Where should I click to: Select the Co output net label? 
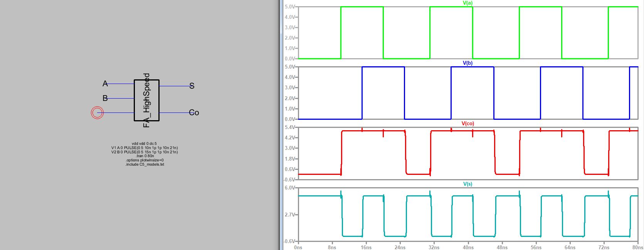(x=194, y=112)
